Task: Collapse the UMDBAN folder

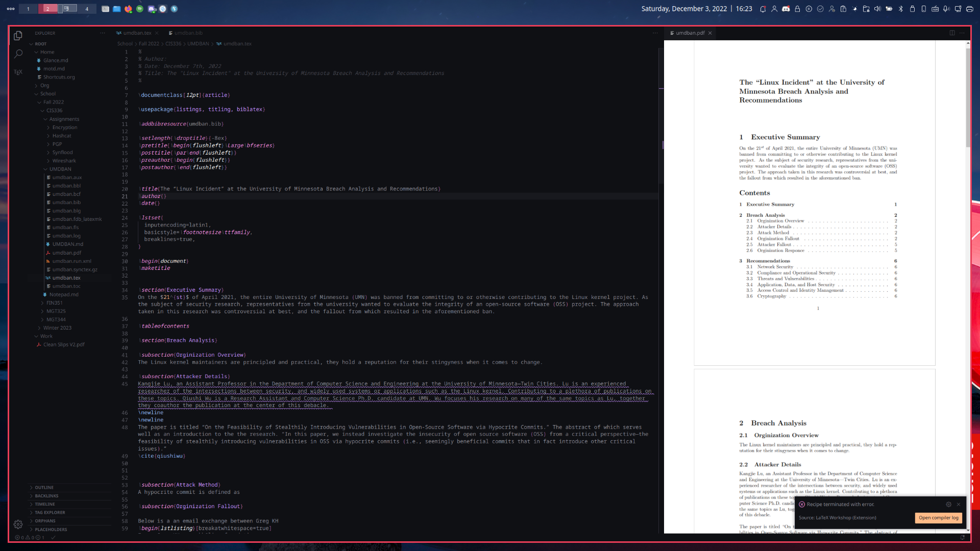Action: [60, 169]
